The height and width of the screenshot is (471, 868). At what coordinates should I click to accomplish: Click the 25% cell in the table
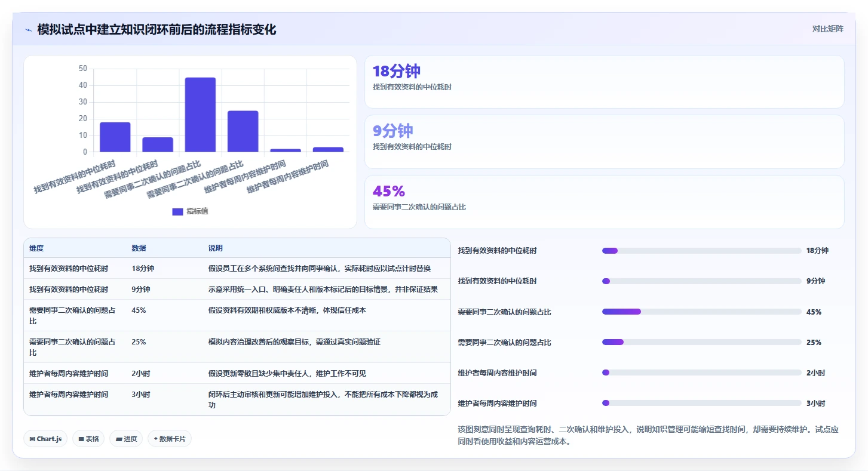(139, 342)
